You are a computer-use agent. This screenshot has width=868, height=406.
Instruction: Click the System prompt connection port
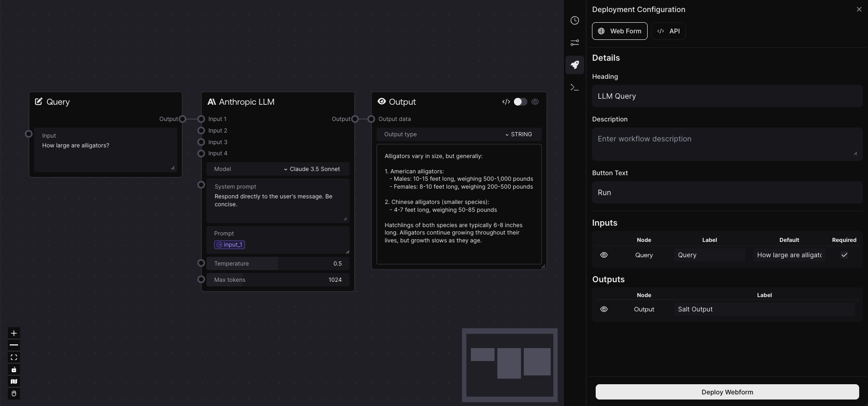pos(201,185)
